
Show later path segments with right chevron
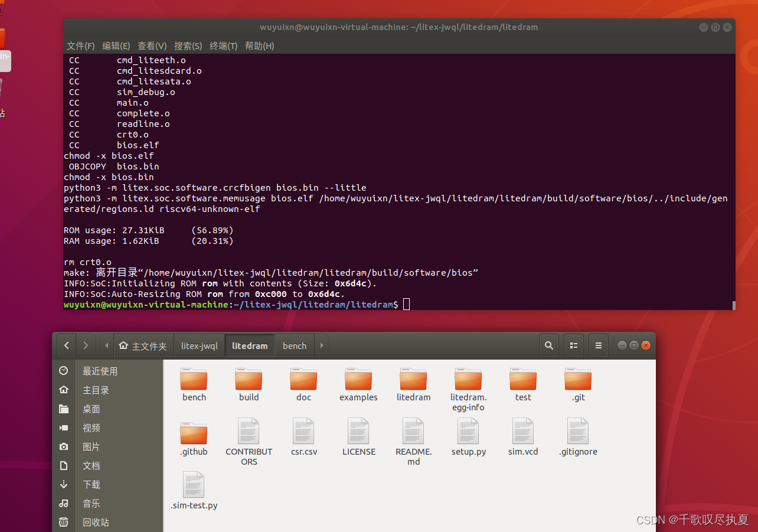point(322,345)
